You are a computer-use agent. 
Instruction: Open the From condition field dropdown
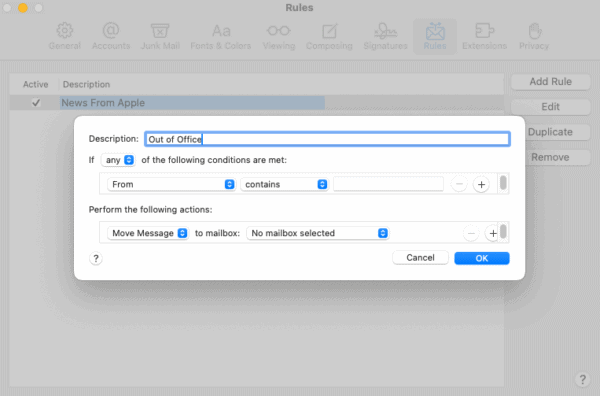click(171, 184)
